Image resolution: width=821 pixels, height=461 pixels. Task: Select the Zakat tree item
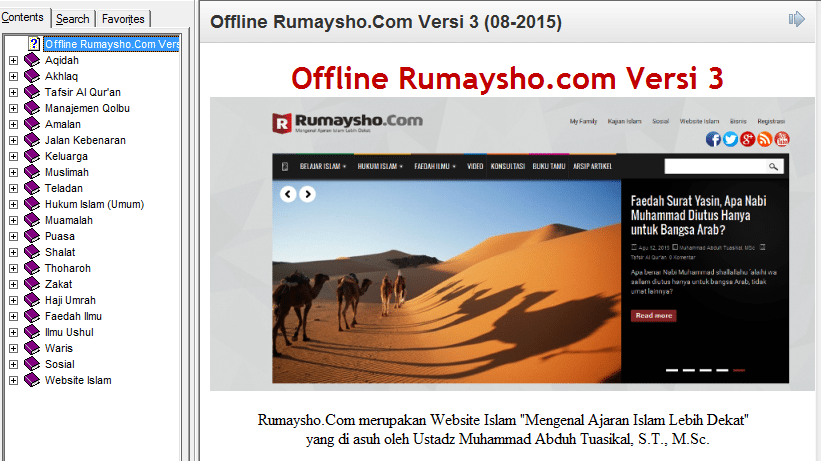(58, 284)
